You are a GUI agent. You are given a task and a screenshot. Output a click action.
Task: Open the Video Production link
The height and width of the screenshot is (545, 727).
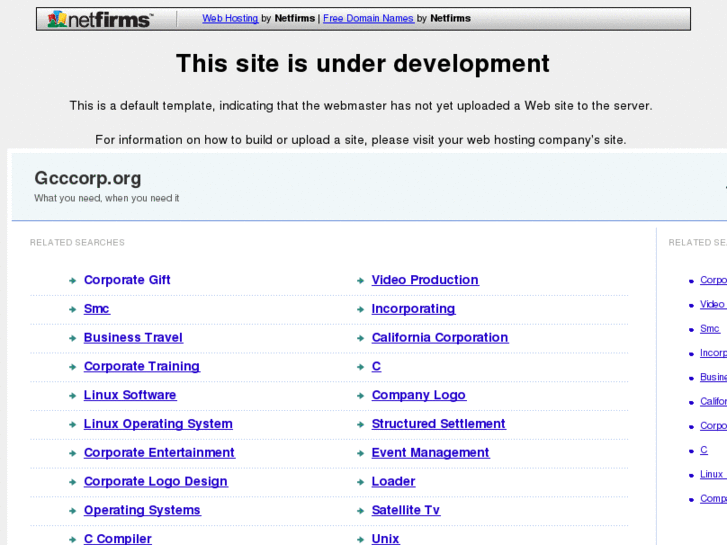click(425, 280)
